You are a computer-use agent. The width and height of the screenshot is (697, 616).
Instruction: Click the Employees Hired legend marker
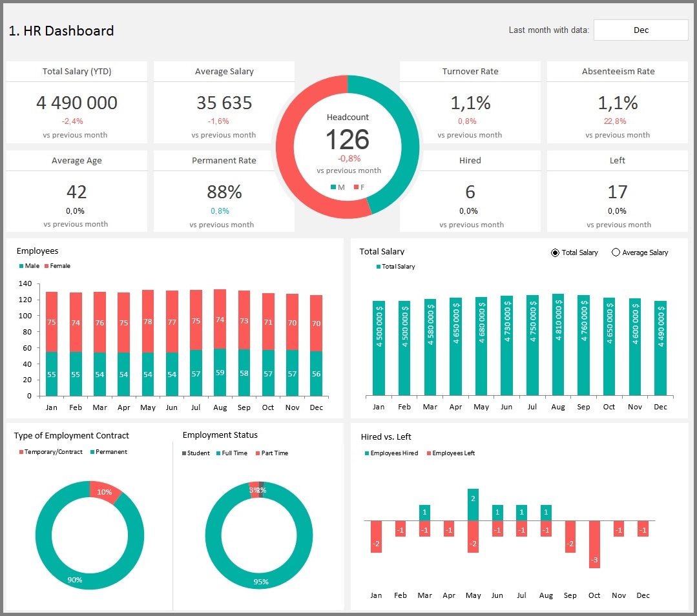click(x=367, y=453)
